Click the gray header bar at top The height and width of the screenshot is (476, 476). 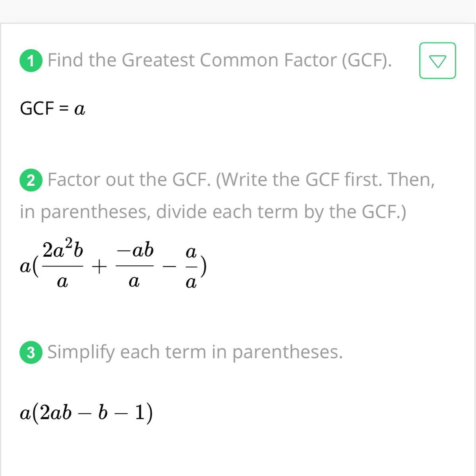[x=238, y=11]
